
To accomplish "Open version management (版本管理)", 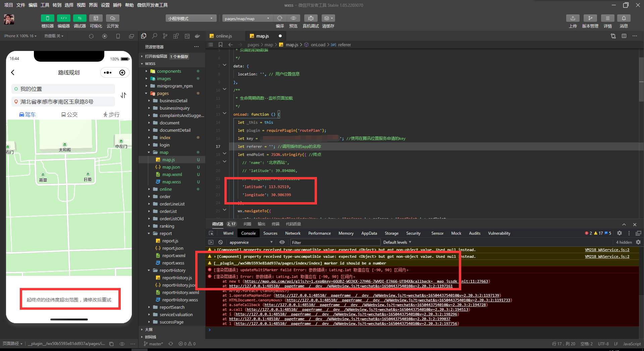I will pos(590,18).
